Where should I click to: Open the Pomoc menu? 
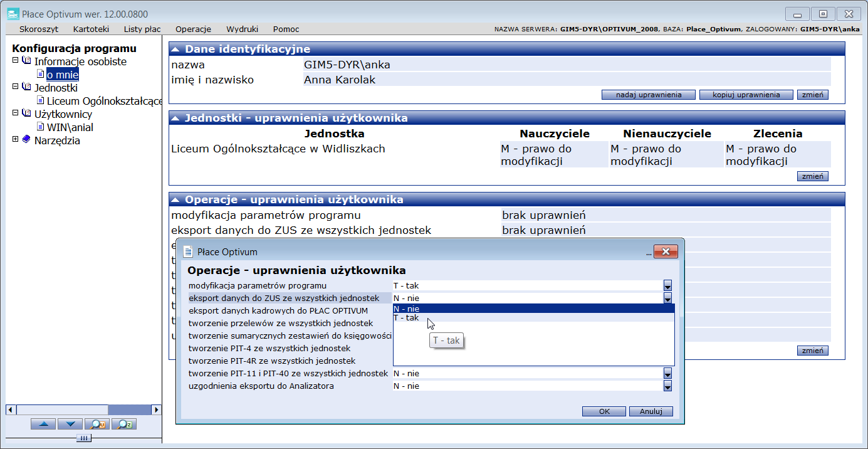[x=286, y=29]
